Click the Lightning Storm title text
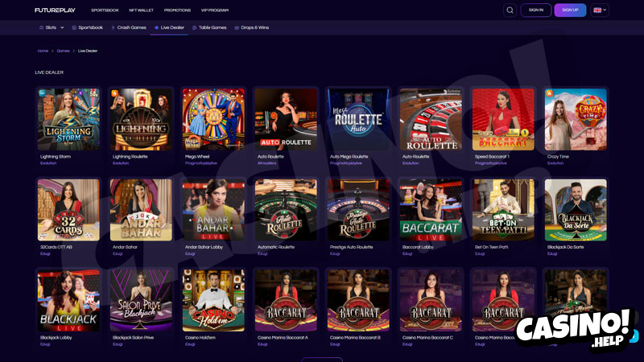This screenshot has width=644, height=362. [56, 156]
